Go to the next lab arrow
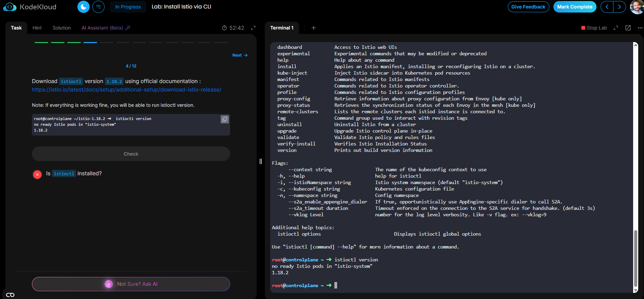The height and width of the screenshot is (299, 644). (620, 7)
